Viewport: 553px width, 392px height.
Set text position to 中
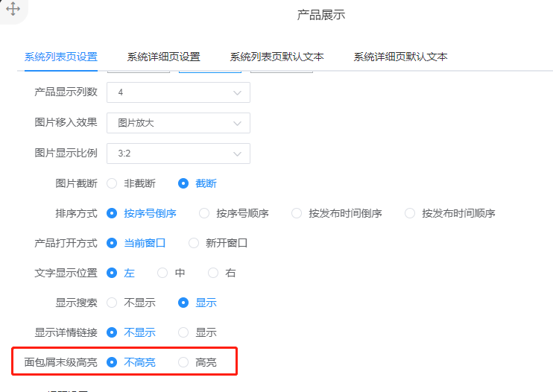162,273
